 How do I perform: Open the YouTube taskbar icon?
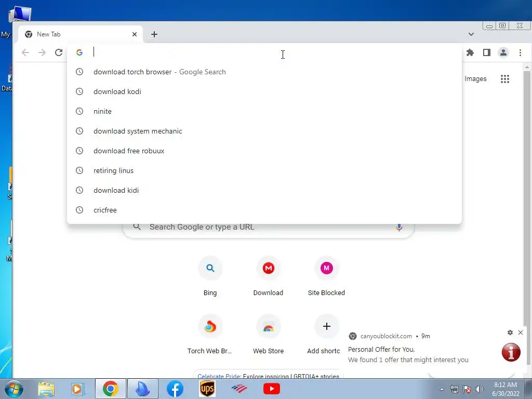271,389
